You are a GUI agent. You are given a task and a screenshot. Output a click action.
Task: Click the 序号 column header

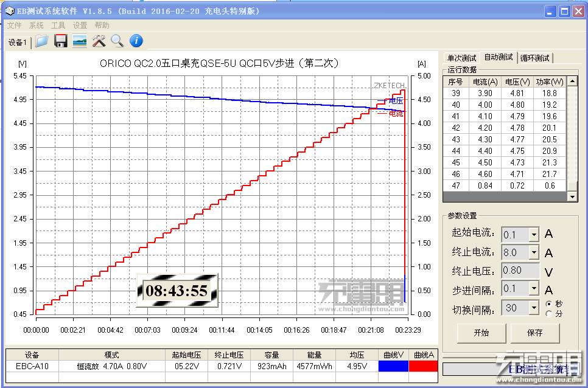(x=456, y=81)
